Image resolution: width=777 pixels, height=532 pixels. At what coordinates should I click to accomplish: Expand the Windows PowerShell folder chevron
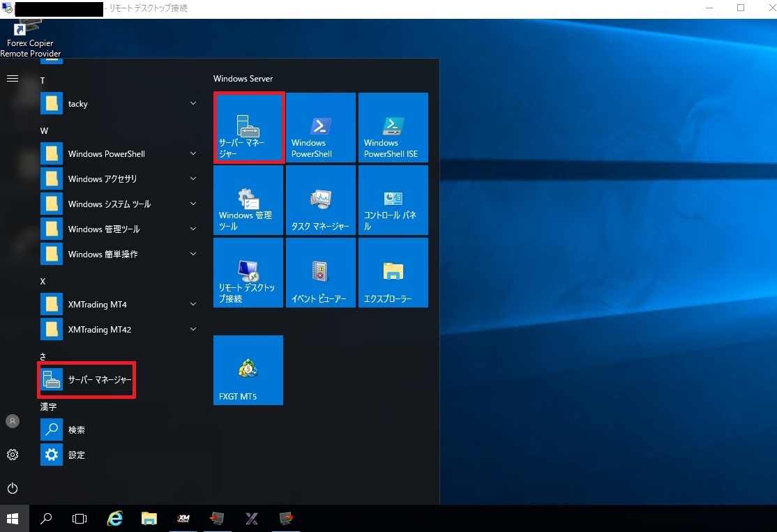click(x=193, y=153)
